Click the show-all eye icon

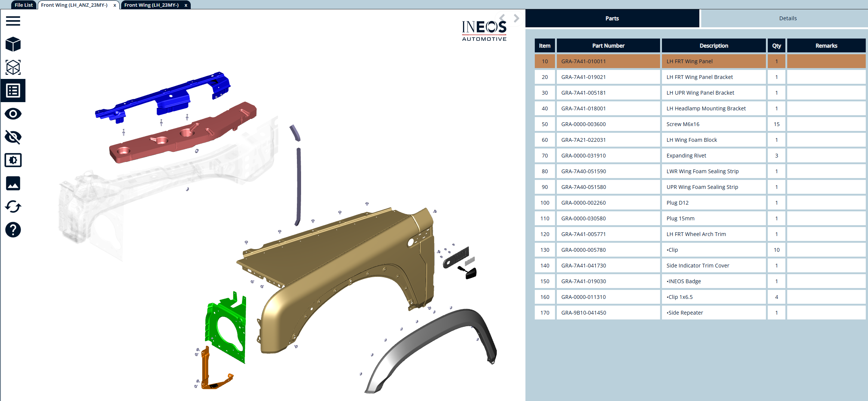[x=13, y=114]
